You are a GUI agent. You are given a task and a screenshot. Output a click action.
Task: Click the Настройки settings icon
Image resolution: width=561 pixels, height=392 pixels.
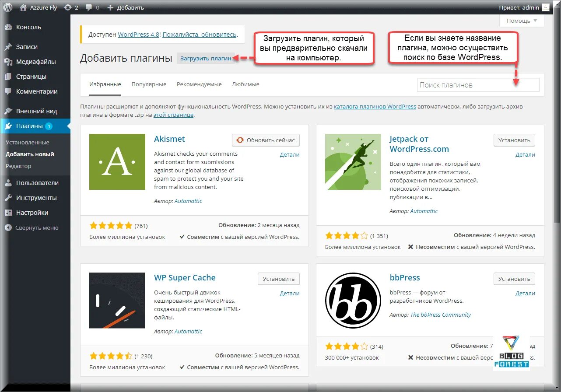(x=8, y=213)
